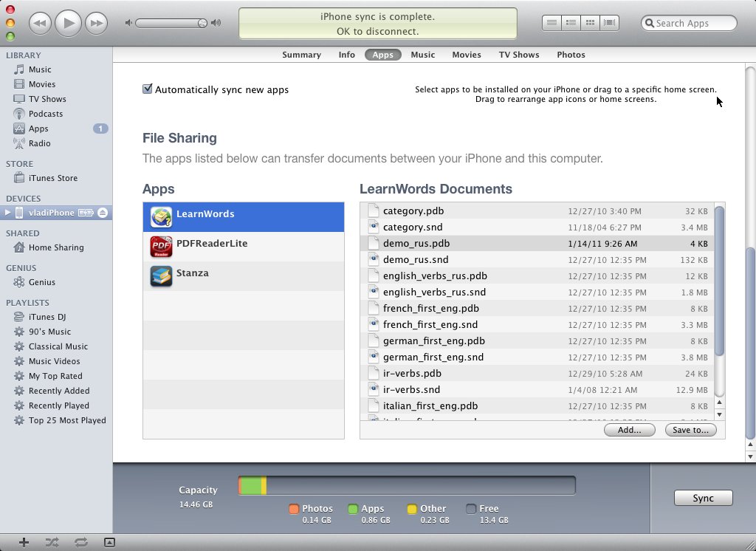Create a new playlist with plus button
This screenshot has width=756, height=551.
pyautogui.click(x=24, y=543)
